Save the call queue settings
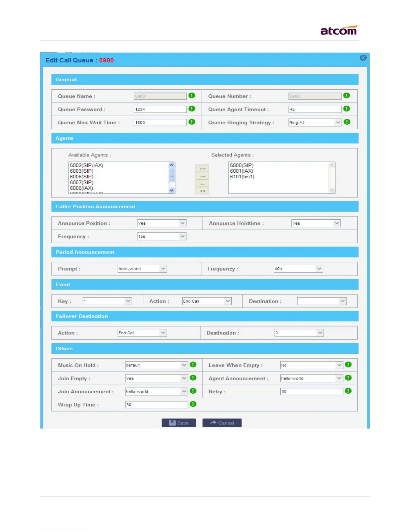Viewport: 411px width, 532px height. (179, 423)
